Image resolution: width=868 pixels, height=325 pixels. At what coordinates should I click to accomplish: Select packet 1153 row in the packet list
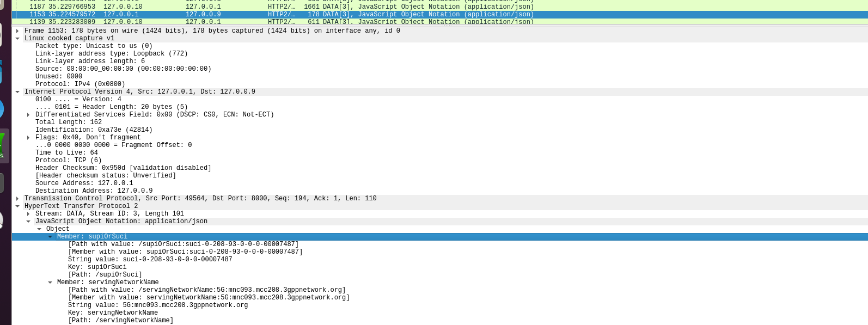[439, 15]
